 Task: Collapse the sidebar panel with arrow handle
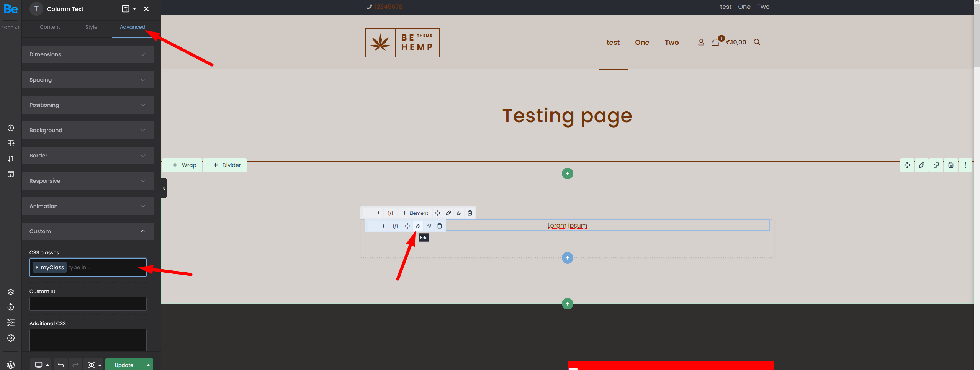(164, 188)
